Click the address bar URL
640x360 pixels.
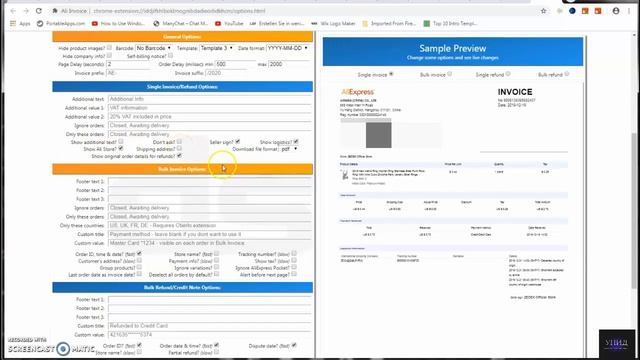pyautogui.click(x=179, y=11)
